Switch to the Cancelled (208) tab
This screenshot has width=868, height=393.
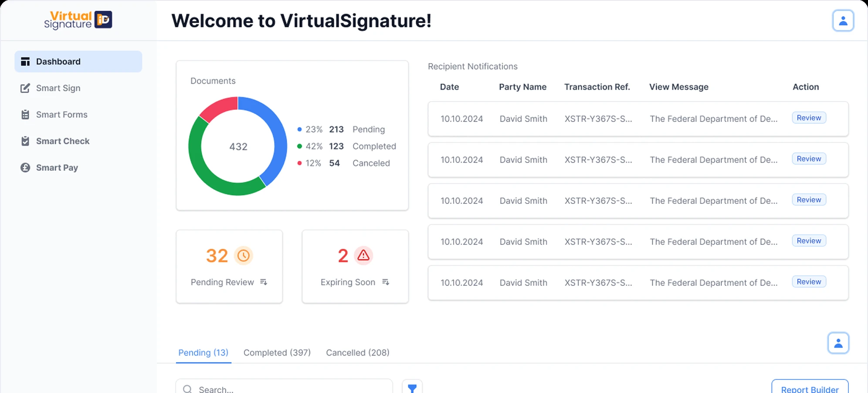pos(357,352)
